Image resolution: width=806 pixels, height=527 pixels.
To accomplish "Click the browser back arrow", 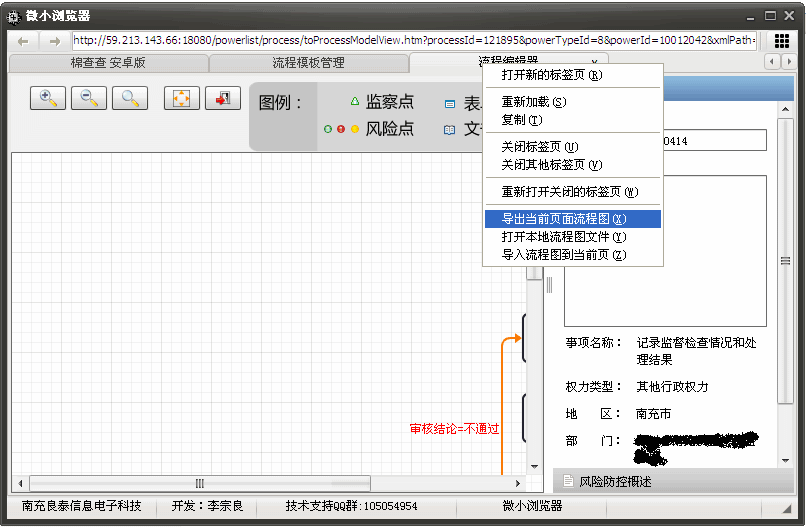I will [x=23, y=41].
